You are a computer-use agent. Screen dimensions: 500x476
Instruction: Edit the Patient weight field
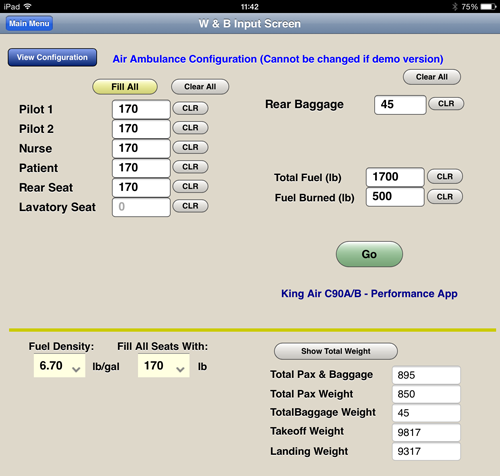tap(141, 168)
